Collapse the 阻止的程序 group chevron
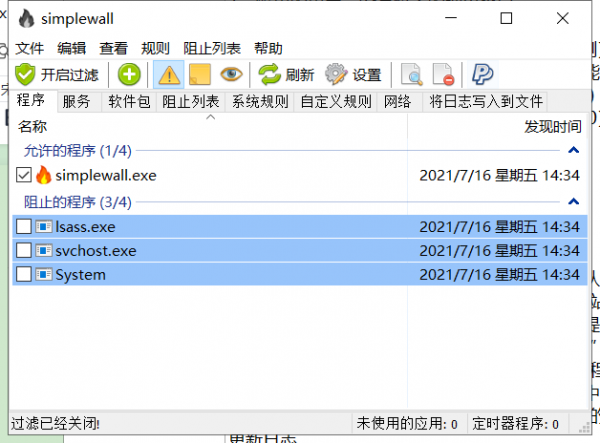600x443 pixels. point(573,201)
